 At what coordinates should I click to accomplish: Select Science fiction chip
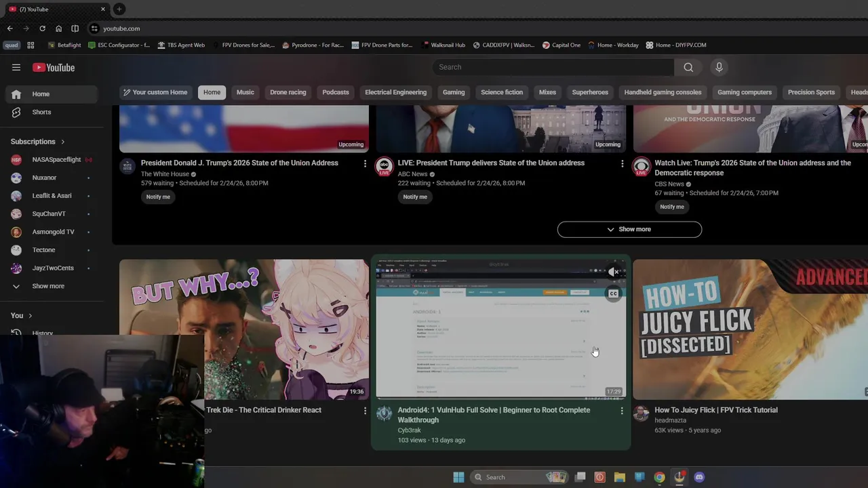(502, 92)
